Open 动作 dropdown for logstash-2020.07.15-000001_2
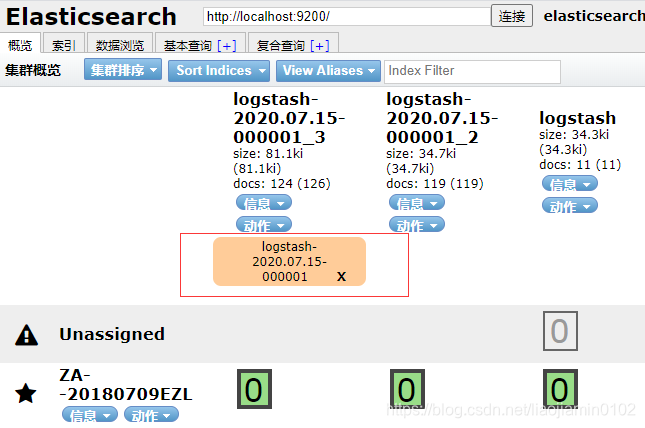Viewport: 645px width, 428px height. coord(417,225)
